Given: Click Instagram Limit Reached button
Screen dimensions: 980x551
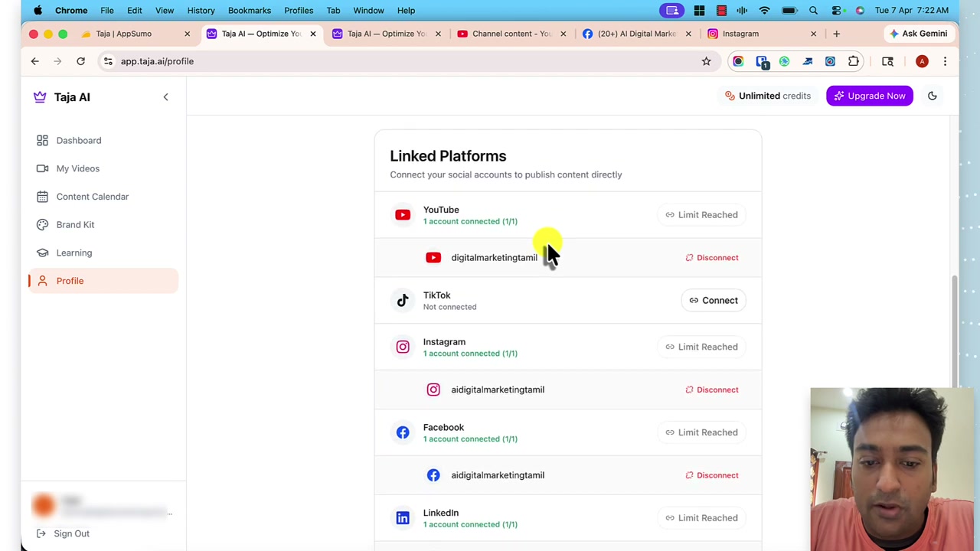Looking at the screenshot, I should point(701,347).
